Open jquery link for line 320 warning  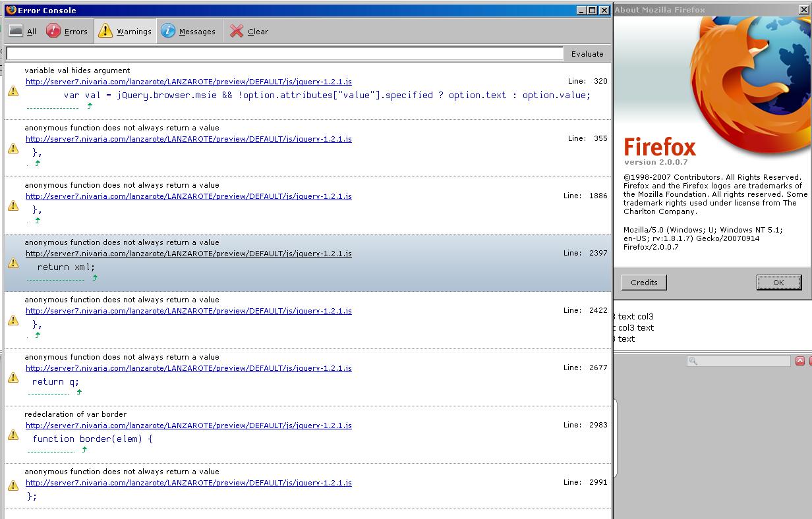[188, 82]
